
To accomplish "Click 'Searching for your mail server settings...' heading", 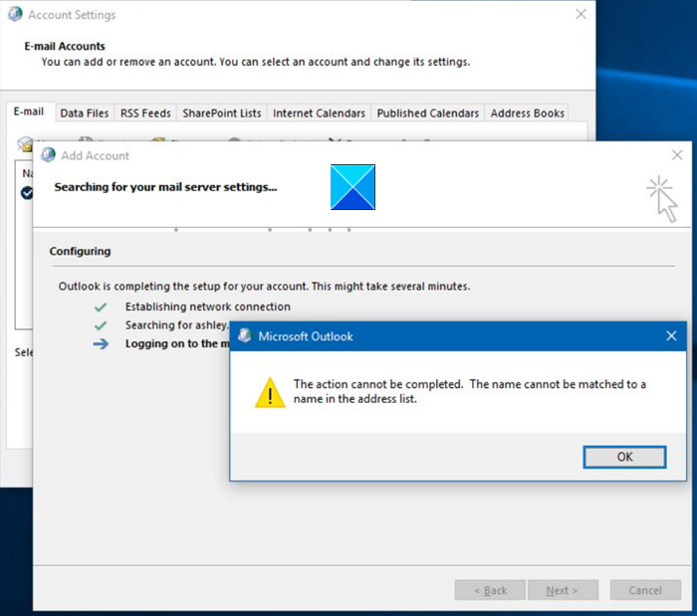I will [x=165, y=187].
